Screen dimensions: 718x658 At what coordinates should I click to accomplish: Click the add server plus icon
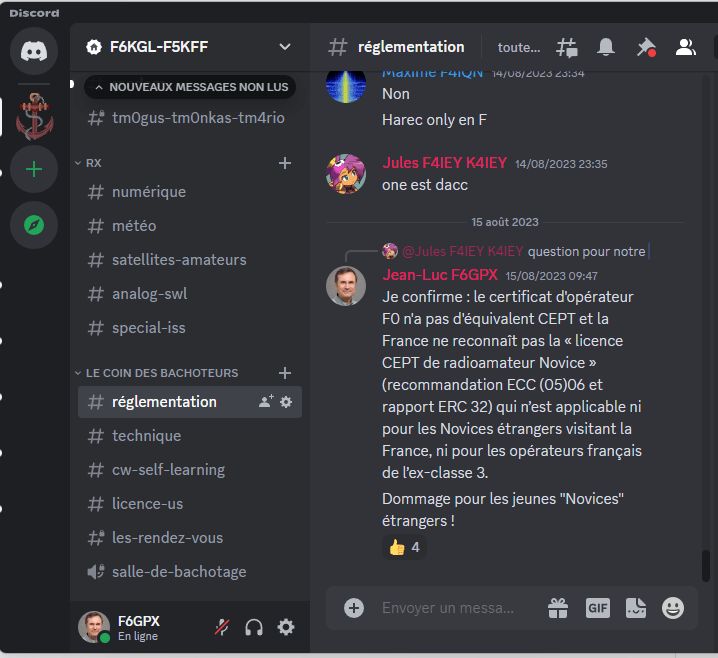tap(34, 169)
